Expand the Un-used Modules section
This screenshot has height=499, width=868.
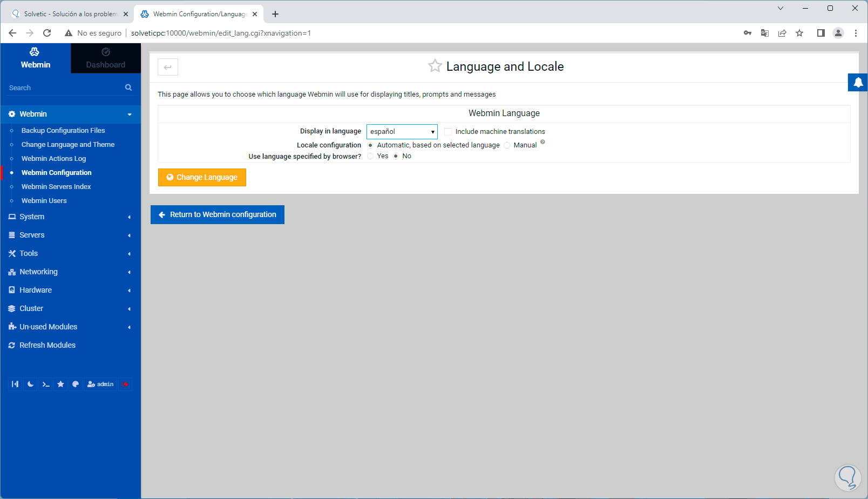pos(70,327)
